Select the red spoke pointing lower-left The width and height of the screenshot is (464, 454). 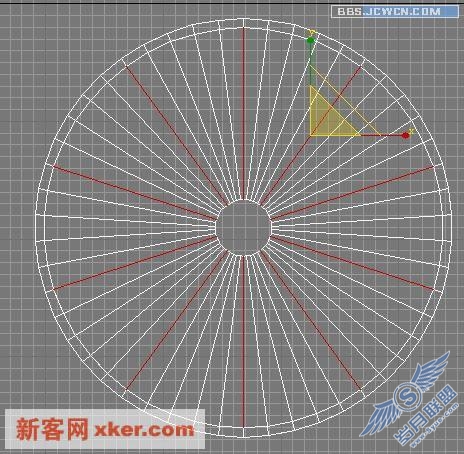click(x=177, y=321)
